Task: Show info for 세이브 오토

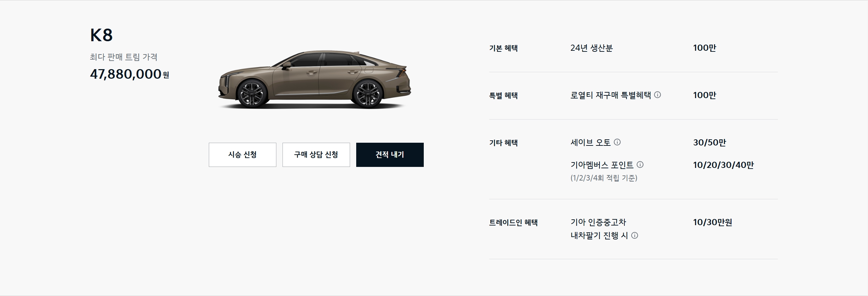Action: point(617,142)
